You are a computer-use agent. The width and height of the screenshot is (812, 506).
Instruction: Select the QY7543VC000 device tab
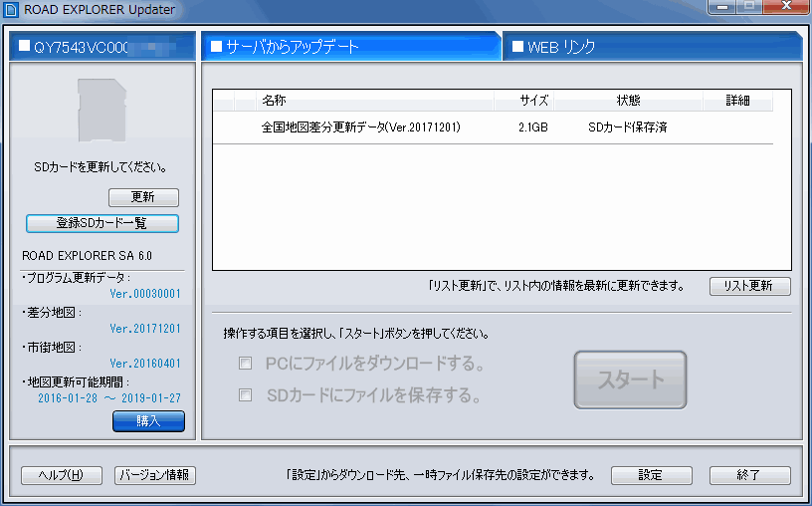(102, 47)
